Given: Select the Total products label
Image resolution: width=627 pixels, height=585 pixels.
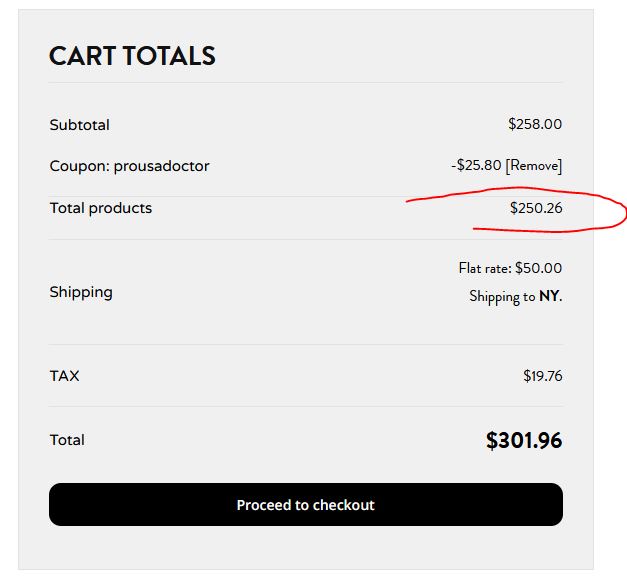Looking at the screenshot, I should (x=101, y=208).
